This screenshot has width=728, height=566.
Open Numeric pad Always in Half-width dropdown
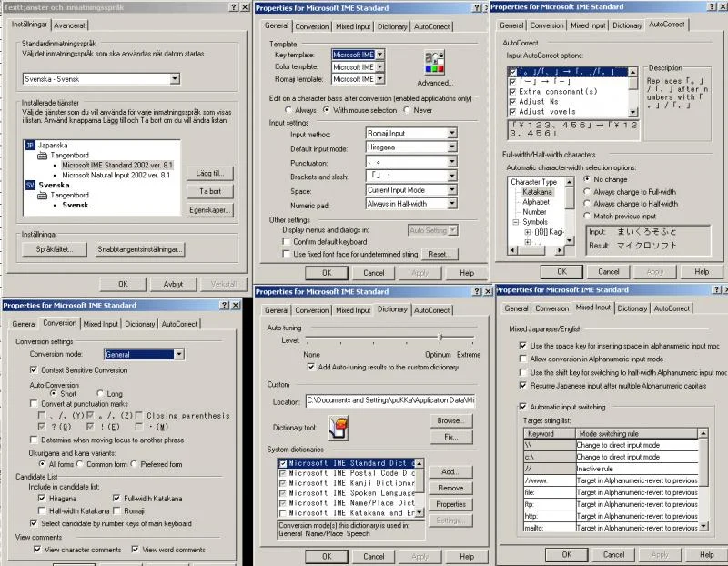tap(451, 204)
